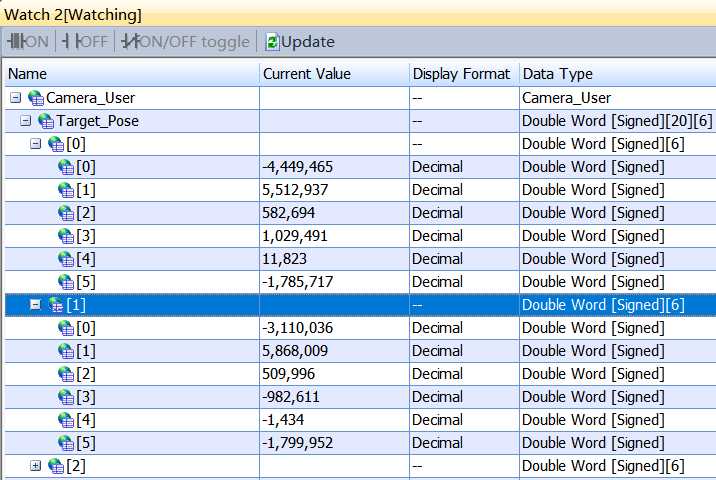Click the globe icon next to [2] node
The width and height of the screenshot is (716, 480).
[x=56, y=466]
